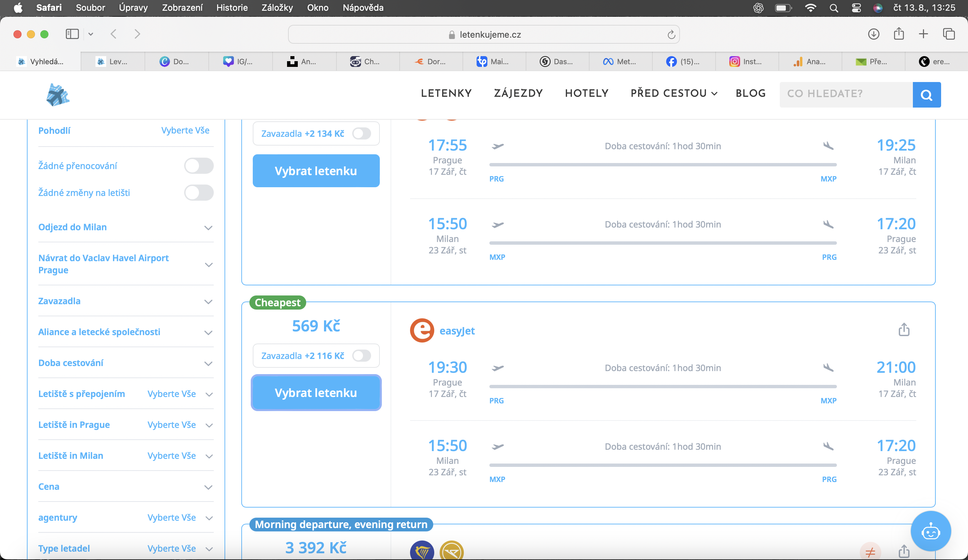Switch to the Facebook (15) tab
968x560 pixels.
point(683,62)
